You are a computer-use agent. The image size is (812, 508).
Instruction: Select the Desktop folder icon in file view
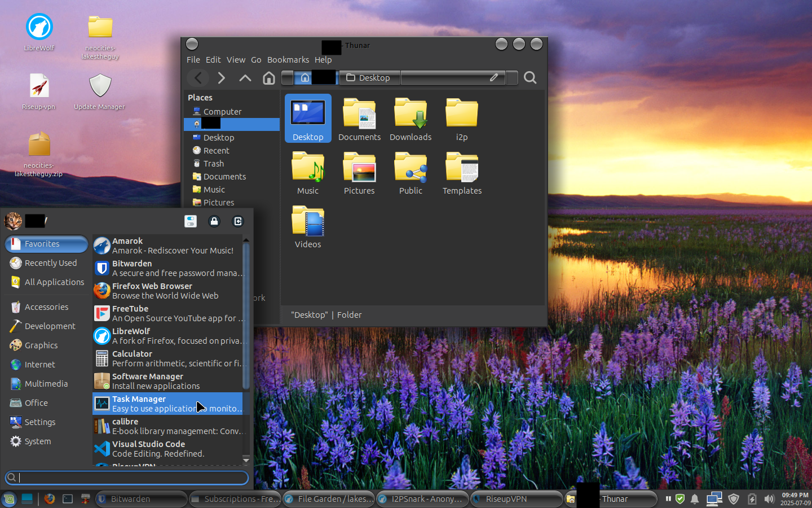(308, 119)
